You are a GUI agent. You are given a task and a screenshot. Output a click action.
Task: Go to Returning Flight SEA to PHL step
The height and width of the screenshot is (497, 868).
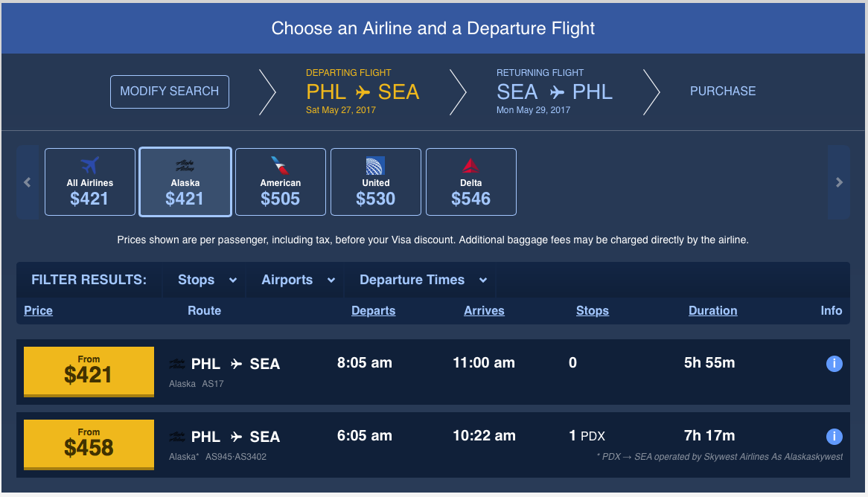[x=554, y=92]
